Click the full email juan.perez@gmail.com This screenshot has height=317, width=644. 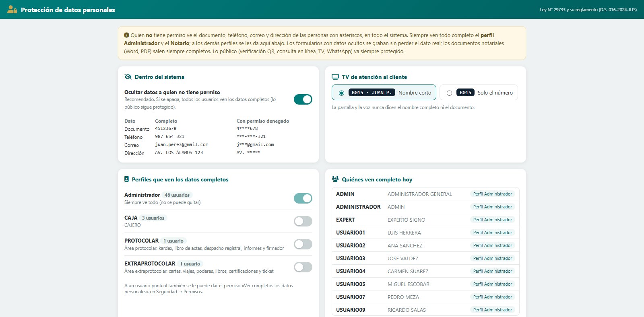coord(182,144)
